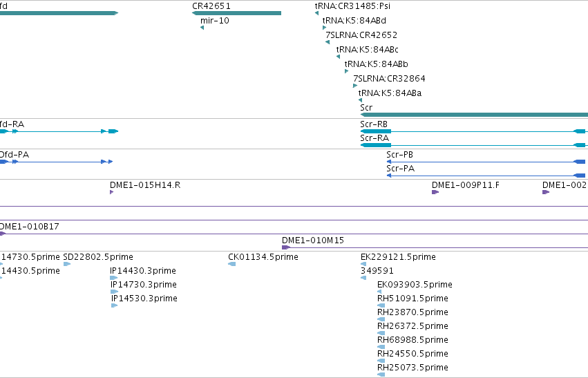Viewport: 588px width, 378px height.
Task: Select the IP14730.3prime EST label
Action: click(x=144, y=285)
